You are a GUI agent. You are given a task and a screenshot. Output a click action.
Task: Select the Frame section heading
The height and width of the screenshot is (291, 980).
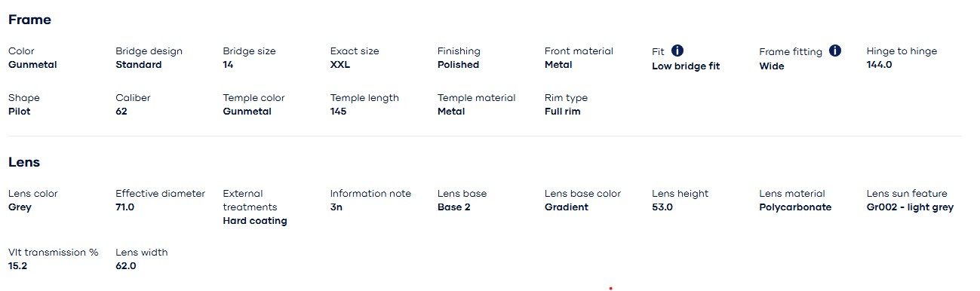coord(30,20)
